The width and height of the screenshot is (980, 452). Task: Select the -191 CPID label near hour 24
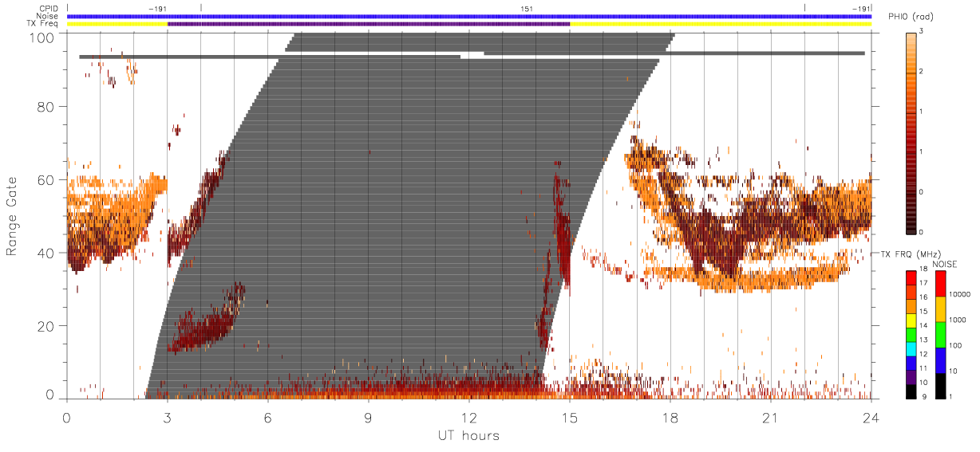coord(861,9)
